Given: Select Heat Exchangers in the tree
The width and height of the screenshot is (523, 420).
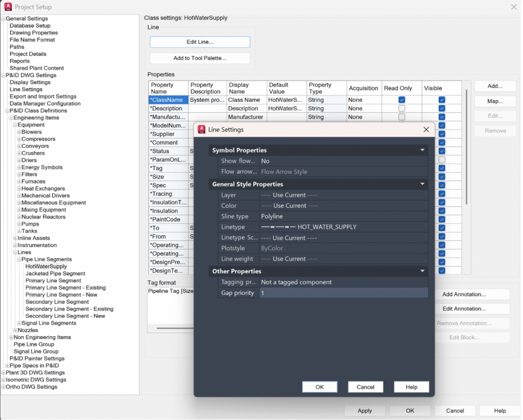Looking at the screenshot, I should 43,189.
